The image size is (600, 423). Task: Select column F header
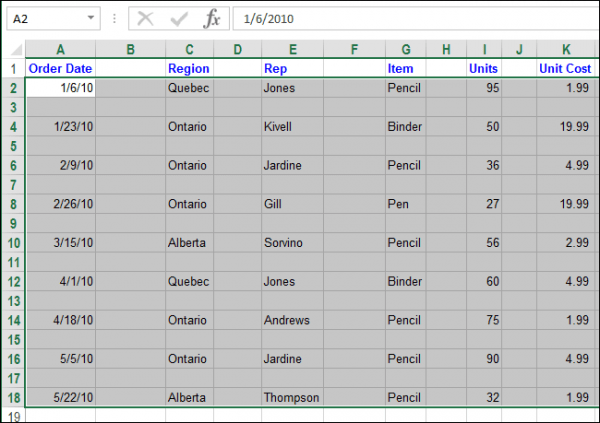tap(355, 49)
